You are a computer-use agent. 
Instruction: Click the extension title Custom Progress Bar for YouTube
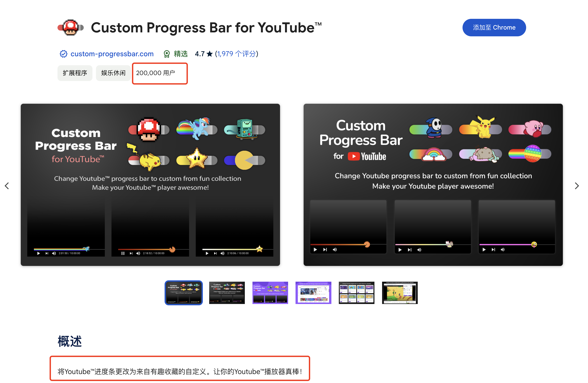coord(206,27)
